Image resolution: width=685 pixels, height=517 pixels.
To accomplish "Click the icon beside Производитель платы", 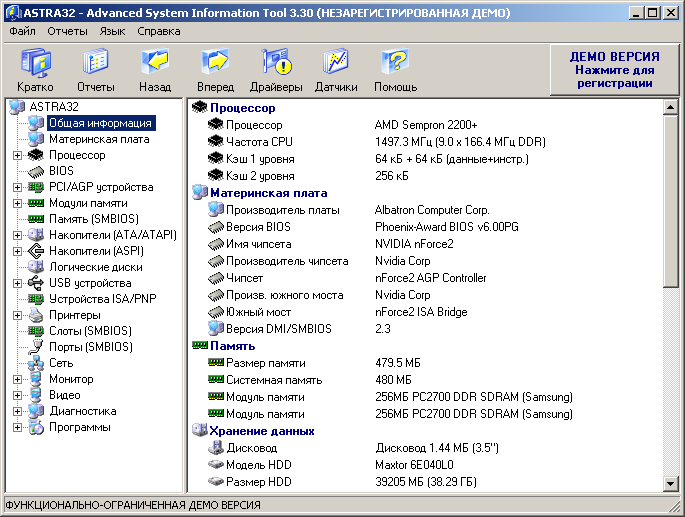I will click(x=215, y=209).
